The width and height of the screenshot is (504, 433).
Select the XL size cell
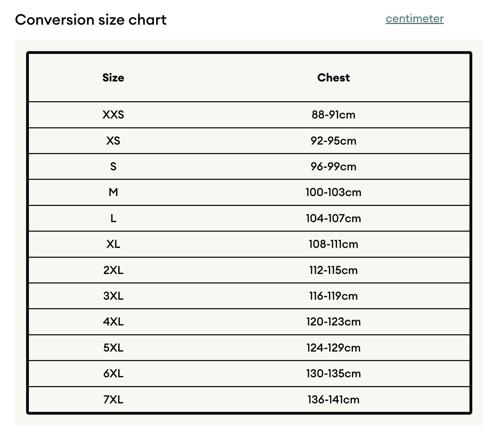click(113, 244)
